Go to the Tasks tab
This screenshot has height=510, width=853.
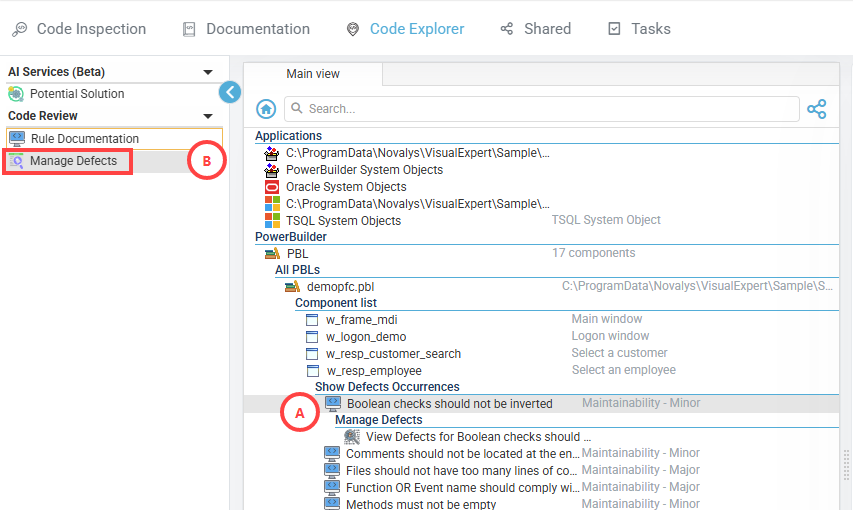pos(639,29)
